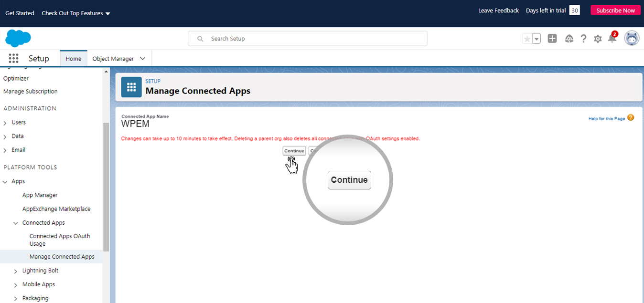Image resolution: width=644 pixels, height=303 pixels.
Task: Open App Manager in sidebar
Action: [x=40, y=195]
